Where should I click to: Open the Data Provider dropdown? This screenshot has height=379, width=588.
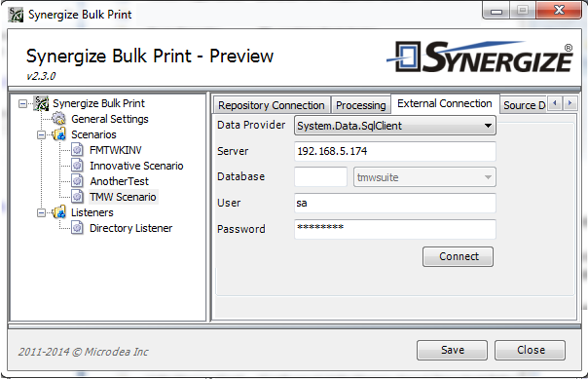(x=395, y=126)
